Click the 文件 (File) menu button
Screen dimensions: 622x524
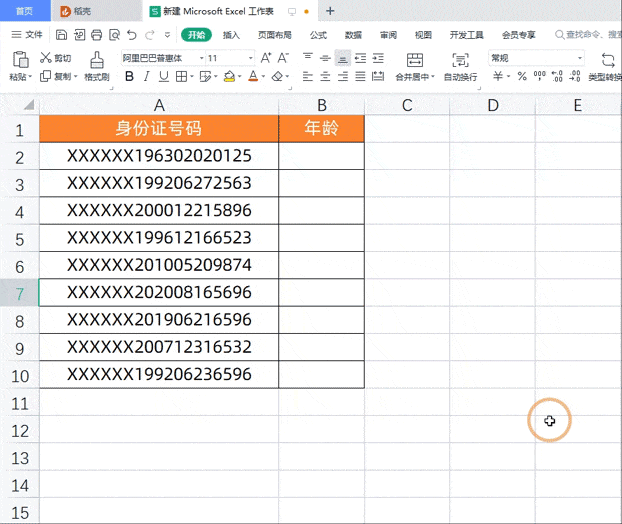click(x=28, y=34)
